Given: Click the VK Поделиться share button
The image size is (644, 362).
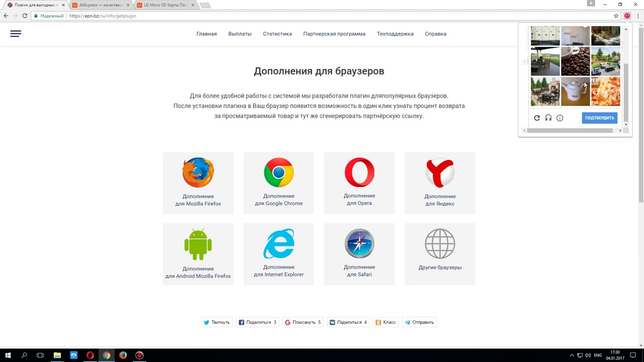Looking at the screenshot, I should pos(348,322).
